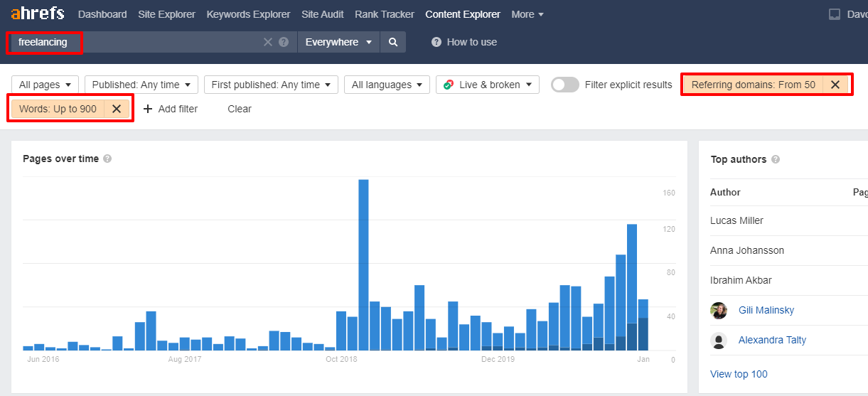The width and height of the screenshot is (868, 396).
Task: Open Gili Malinsky author link
Action: coord(766,310)
